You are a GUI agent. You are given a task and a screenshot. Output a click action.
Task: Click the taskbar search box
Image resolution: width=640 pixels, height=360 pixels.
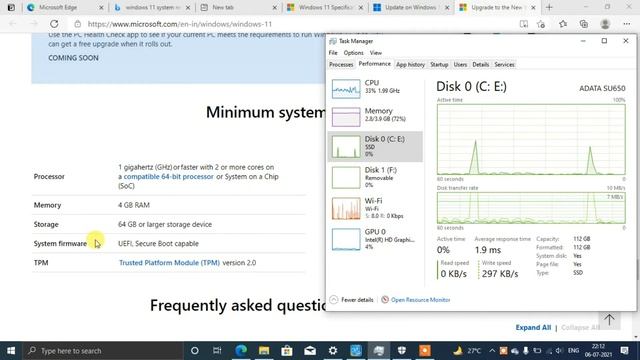(103, 351)
